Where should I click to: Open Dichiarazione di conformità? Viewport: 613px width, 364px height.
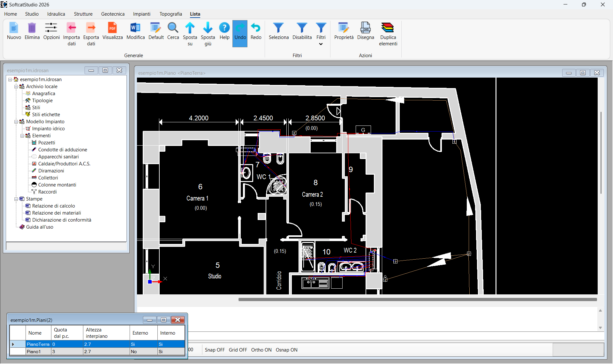[62, 220]
